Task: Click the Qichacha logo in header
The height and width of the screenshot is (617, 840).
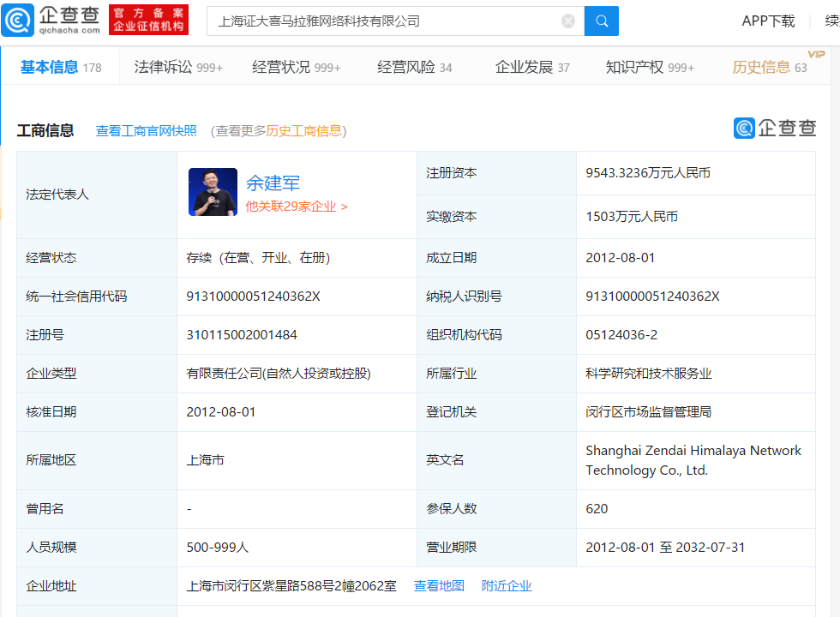Action: (x=51, y=20)
